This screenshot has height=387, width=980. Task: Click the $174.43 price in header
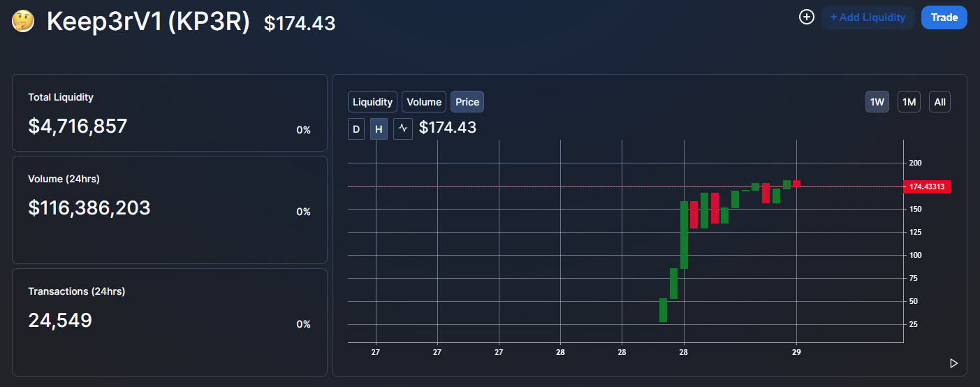click(x=300, y=24)
